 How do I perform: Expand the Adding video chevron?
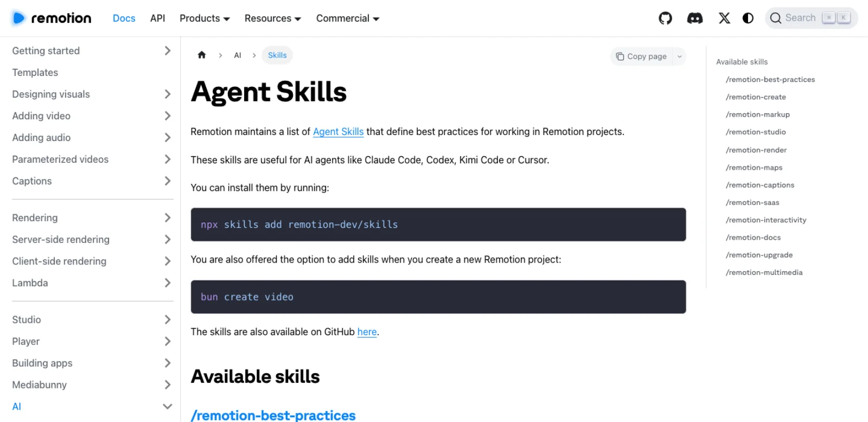[x=167, y=116]
